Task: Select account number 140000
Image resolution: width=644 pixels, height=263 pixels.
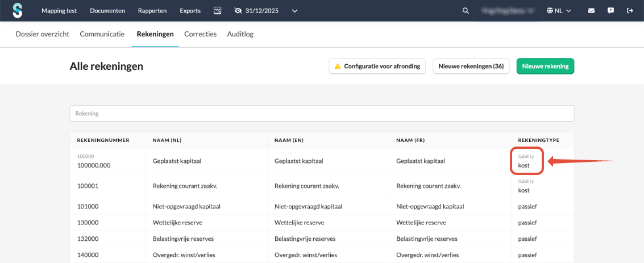Action: pyautogui.click(x=88, y=255)
